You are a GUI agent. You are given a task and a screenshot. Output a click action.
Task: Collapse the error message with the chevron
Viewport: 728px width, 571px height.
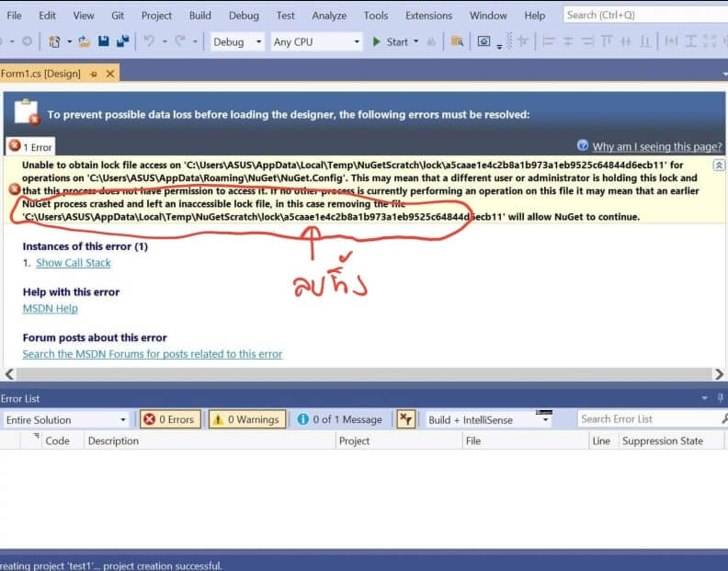(719, 165)
